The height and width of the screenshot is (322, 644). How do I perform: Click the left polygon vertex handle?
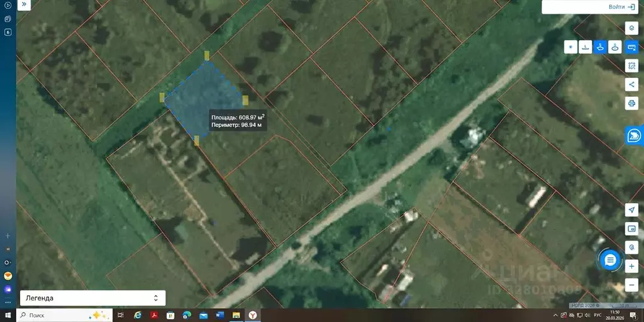point(162,97)
